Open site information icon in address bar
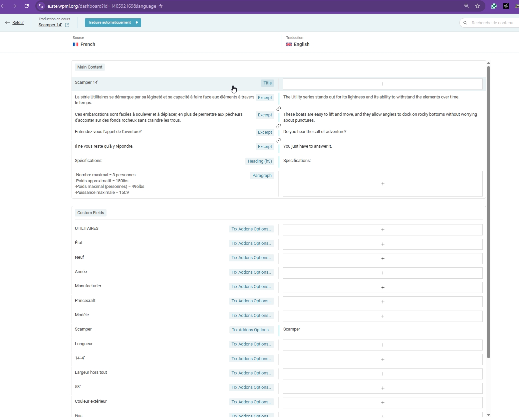 (41, 6)
